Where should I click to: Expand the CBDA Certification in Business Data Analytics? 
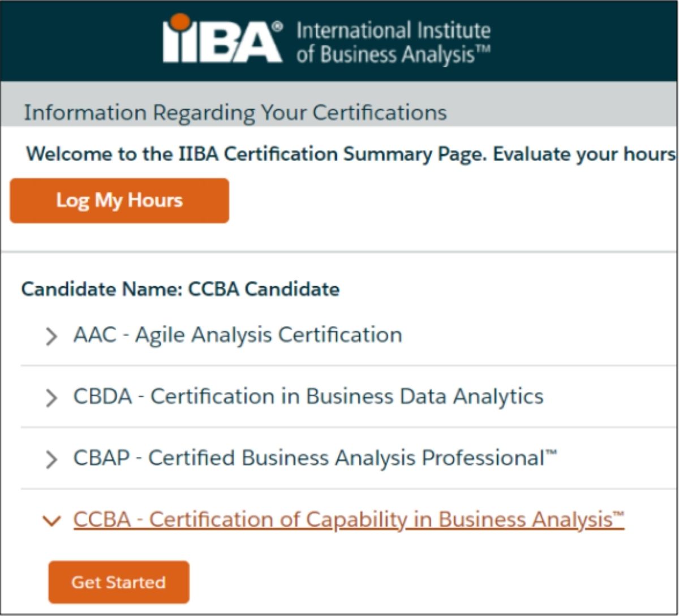pos(52,396)
